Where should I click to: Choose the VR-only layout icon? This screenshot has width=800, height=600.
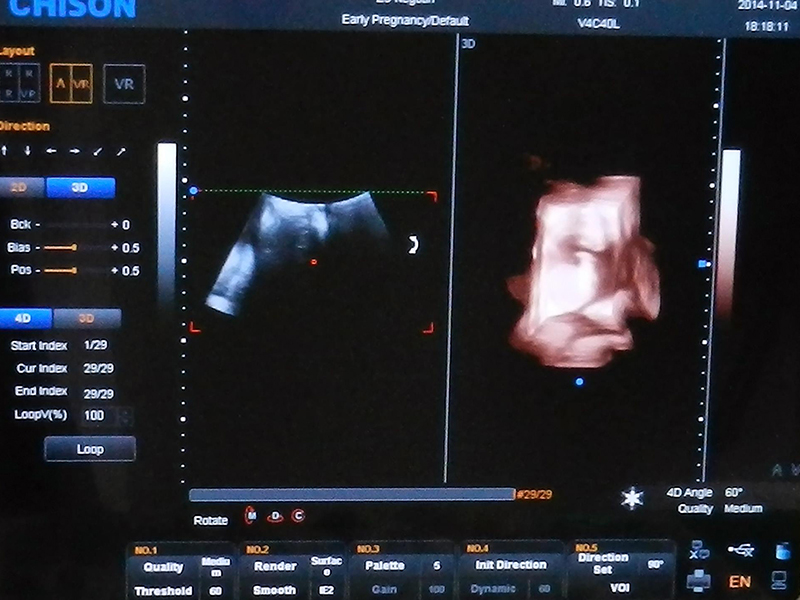pyautogui.click(x=124, y=85)
